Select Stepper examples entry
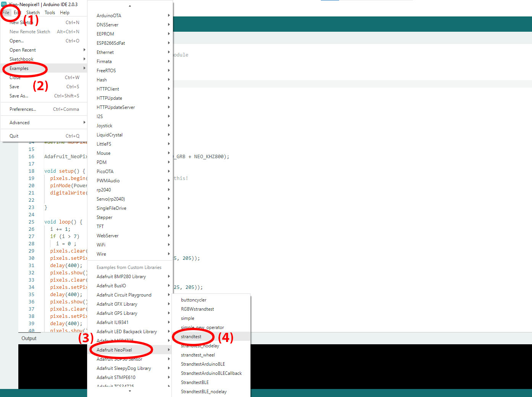This screenshot has width=532, height=397. tap(130, 217)
